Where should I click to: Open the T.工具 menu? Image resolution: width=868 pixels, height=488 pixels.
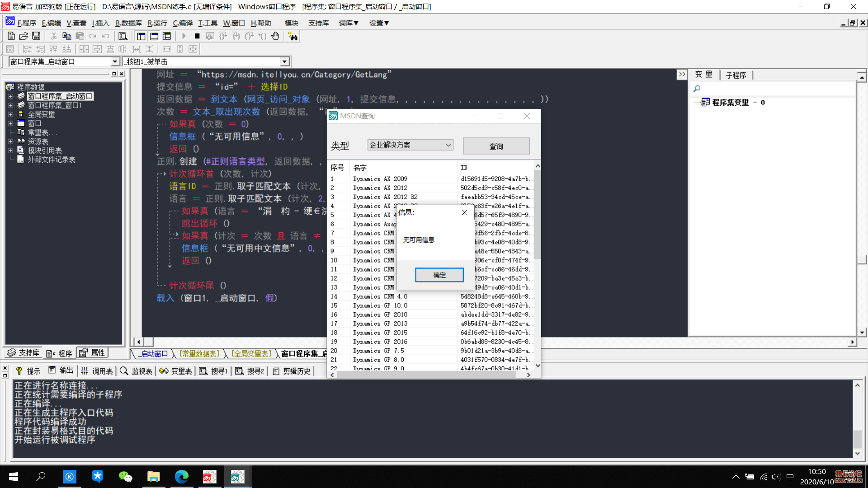pyautogui.click(x=208, y=23)
